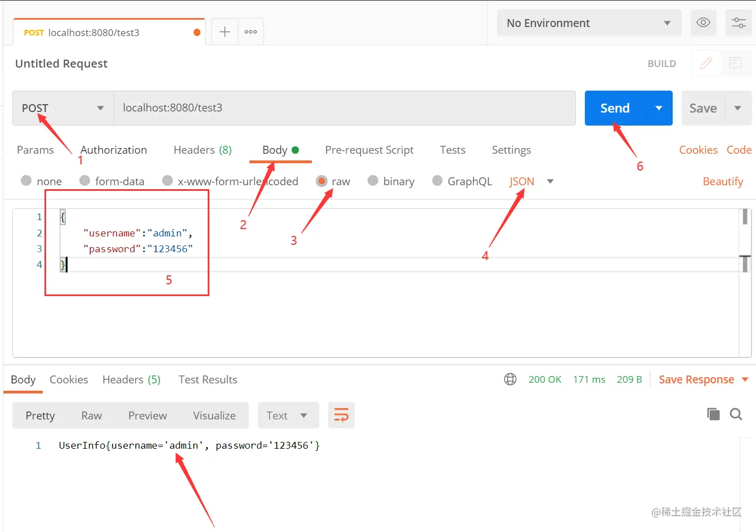Select the form-data body type radio
Image resolution: width=756 pixels, height=532 pixels.
[x=84, y=181]
